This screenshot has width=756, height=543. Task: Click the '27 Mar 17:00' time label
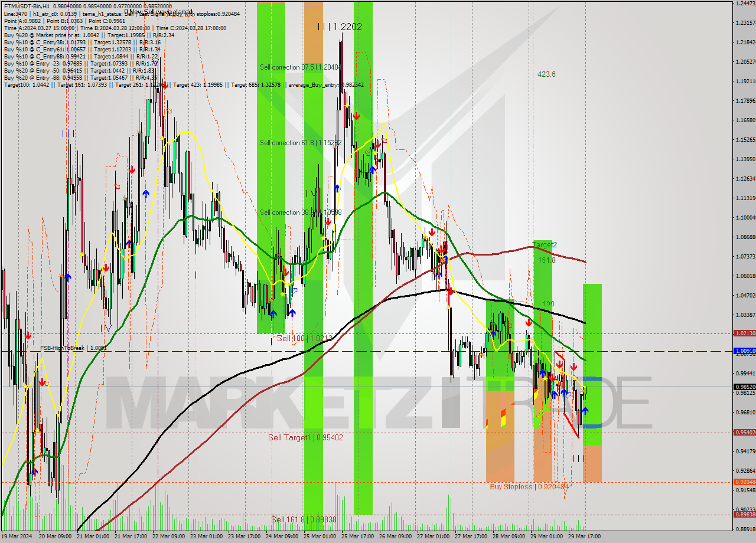[472, 537]
